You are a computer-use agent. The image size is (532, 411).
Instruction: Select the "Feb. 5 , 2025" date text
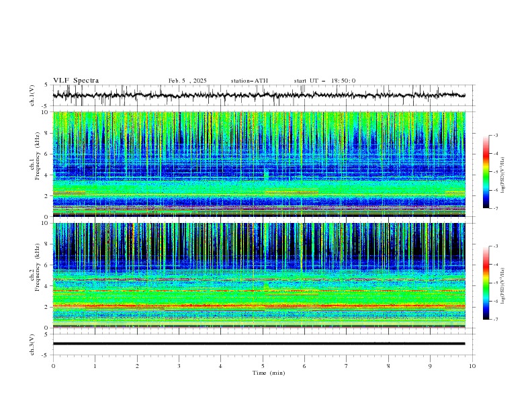[187, 81]
